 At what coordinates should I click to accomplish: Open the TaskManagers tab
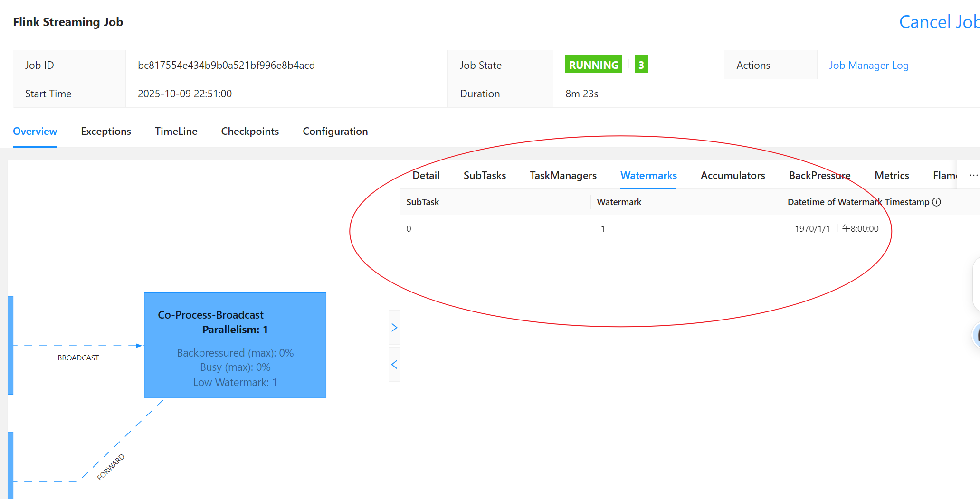[563, 175]
